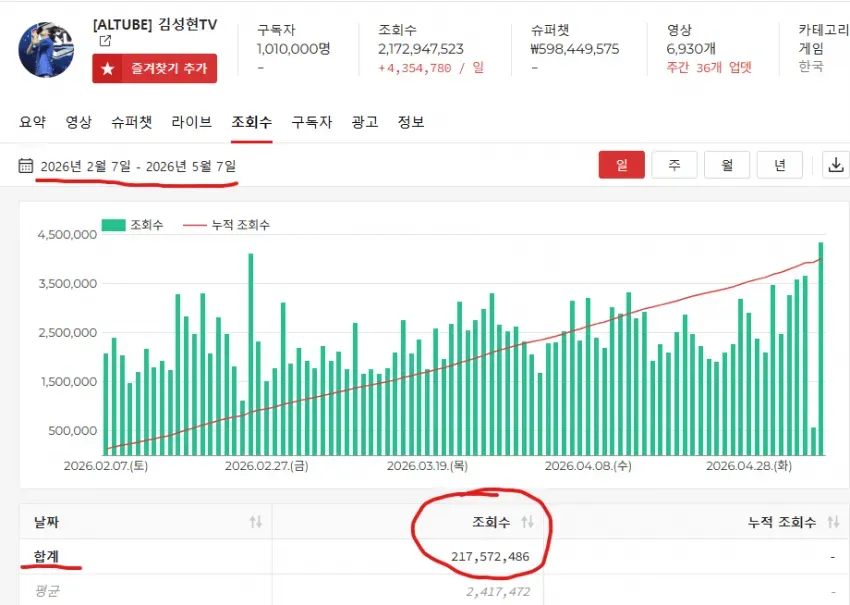
Task: Sort the 조회수 column using its arrows
Action: pyautogui.click(x=527, y=522)
